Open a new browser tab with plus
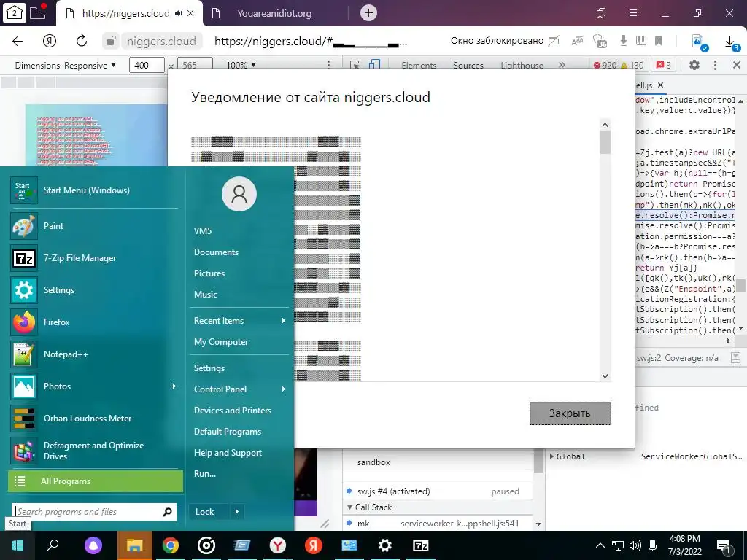The width and height of the screenshot is (747, 560). pyautogui.click(x=368, y=13)
